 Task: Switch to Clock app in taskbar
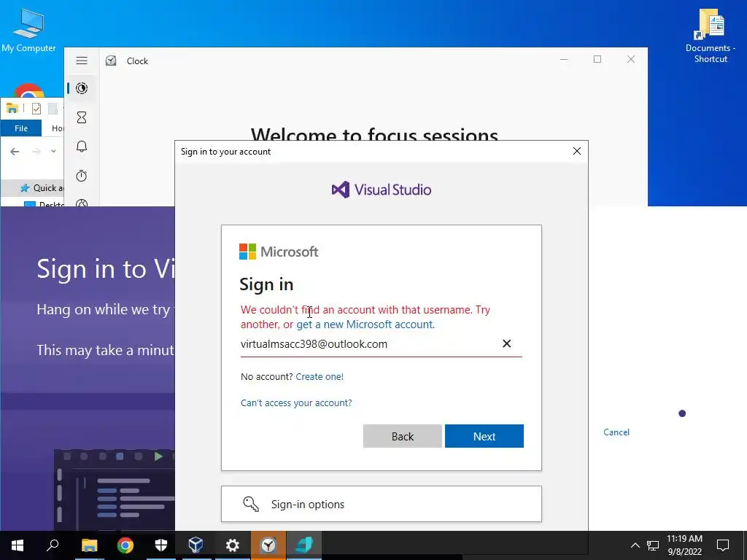268,545
